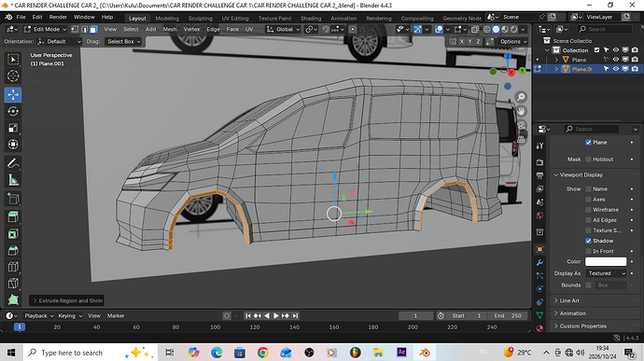The height and width of the screenshot is (361, 644).
Task: Open the Render properties tab
Action: pyautogui.click(x=540, y=162)
